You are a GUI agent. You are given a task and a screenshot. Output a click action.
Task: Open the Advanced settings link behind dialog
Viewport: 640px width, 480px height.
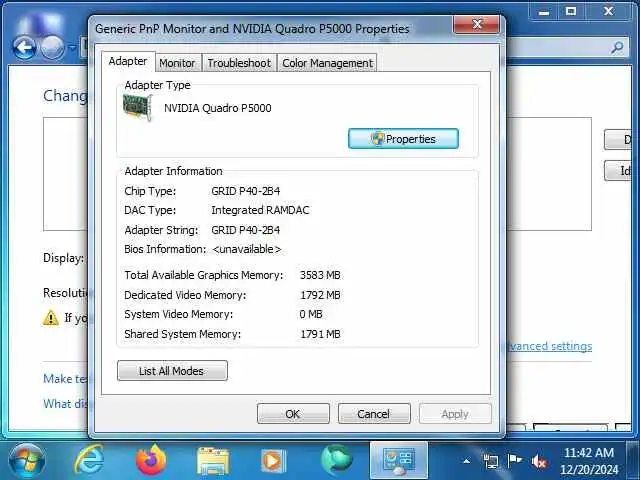[x=549, y=346]
